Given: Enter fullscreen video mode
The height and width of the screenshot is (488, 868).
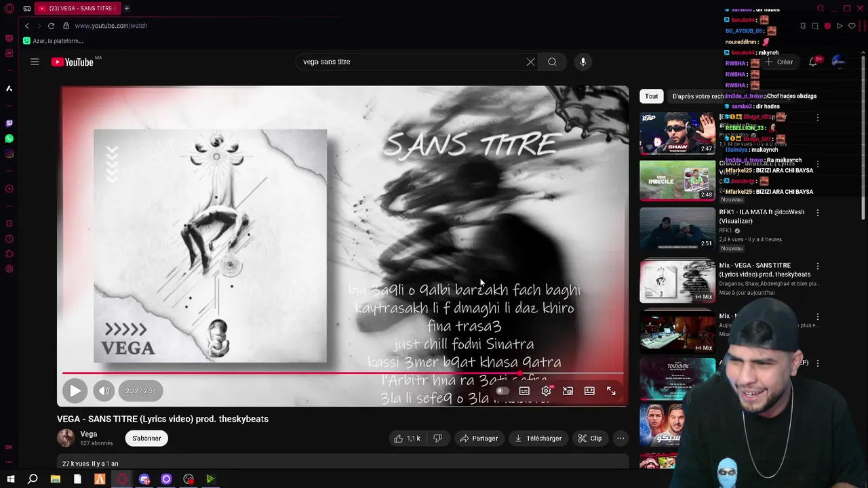Looking at the screenshot, I should pyautogui.click(x=611, y=391).
